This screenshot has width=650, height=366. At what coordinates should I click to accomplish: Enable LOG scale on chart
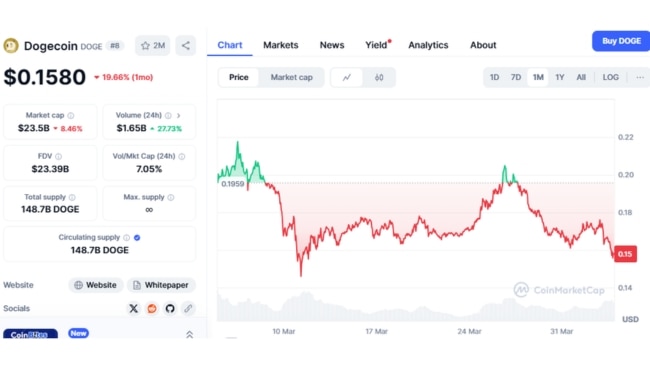pos(611,78)
